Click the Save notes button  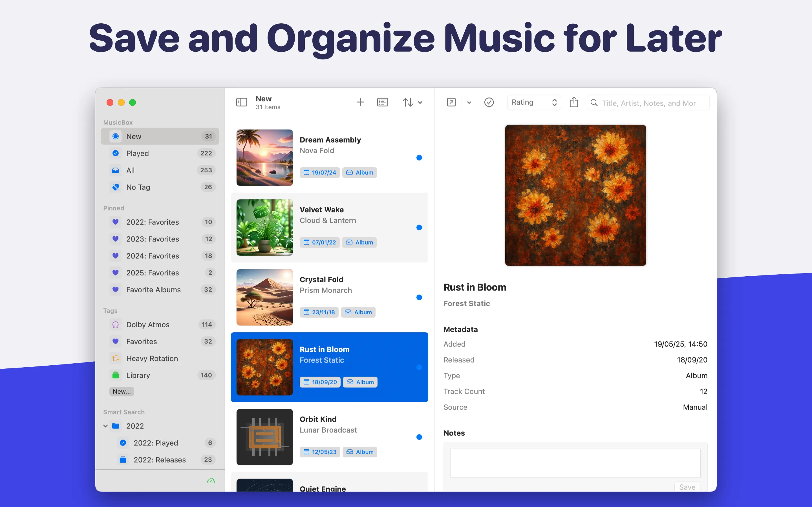point(687,487)
